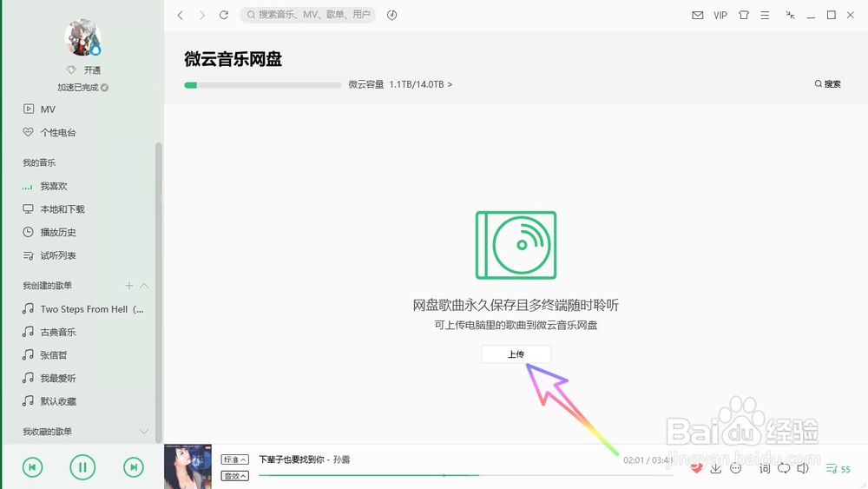This screenshot has height=489, width=868.
Task: Open 张信哲 playlist
Action: (x=44, y=355)
